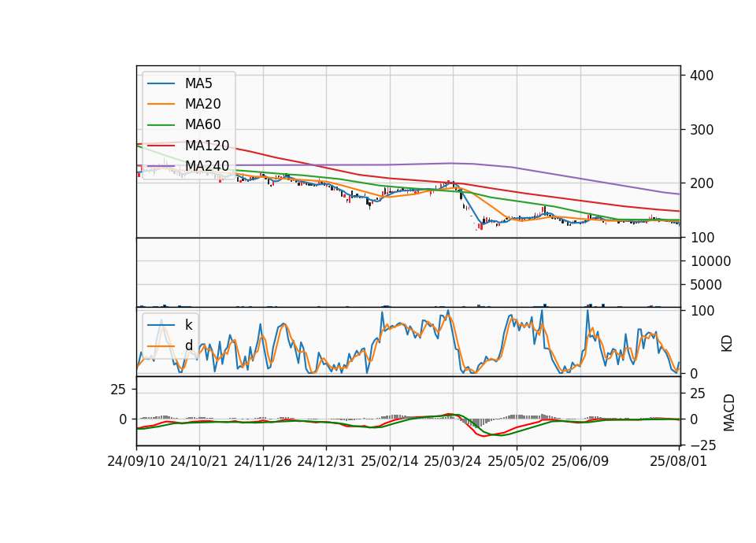Click the 24/09/10 date label
The width and height of the screenshot is (756, 543).
point(136,461)
